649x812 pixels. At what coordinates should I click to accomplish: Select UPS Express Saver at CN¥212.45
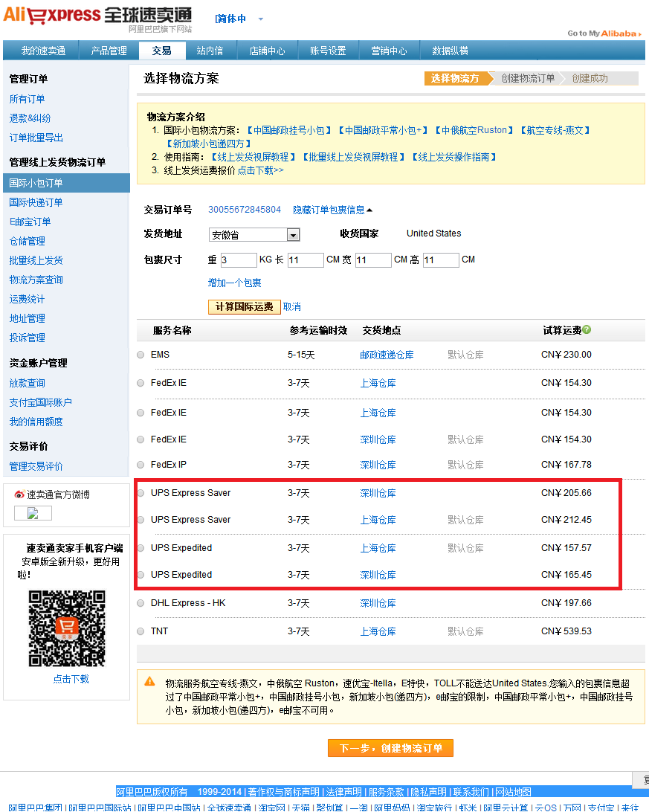pyautogui.click(x=141, y=520)
